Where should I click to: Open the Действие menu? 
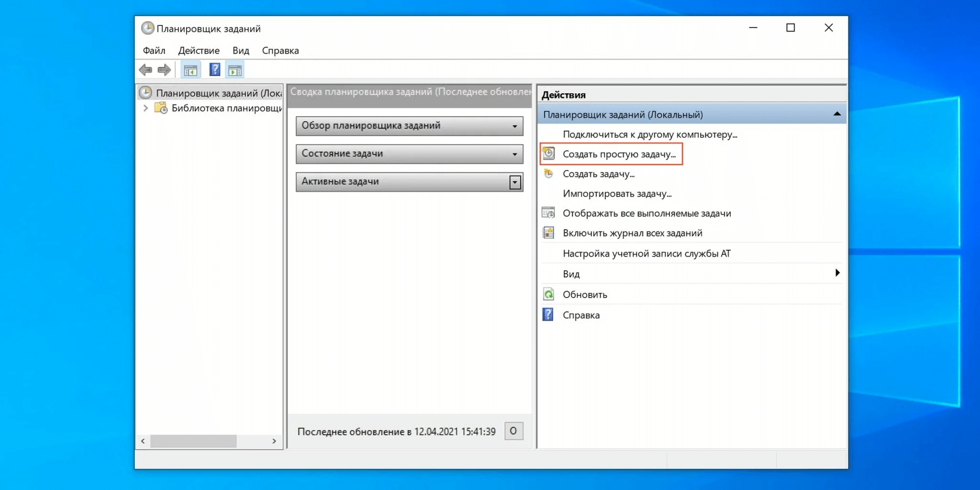199,51
